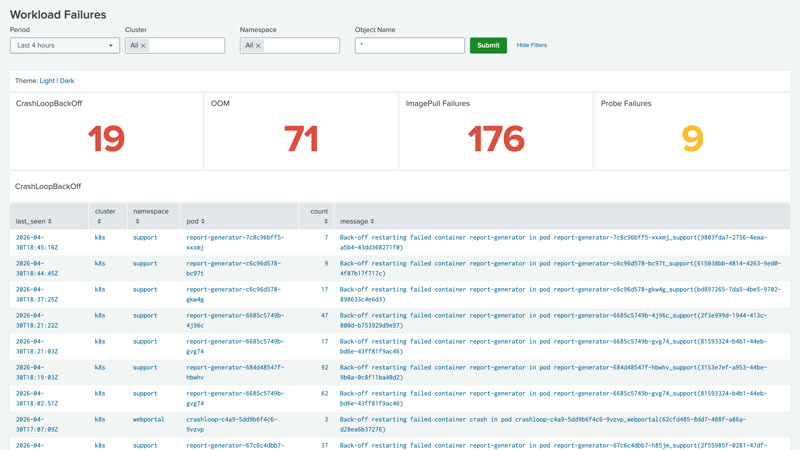
Task: Click into the Cluster filter field
Action: 174,45
